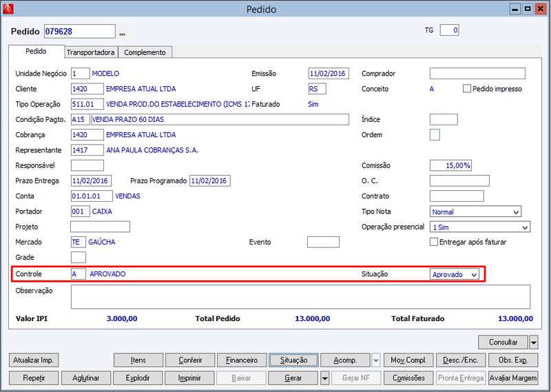Click the Total Pedido value 13.000,00
Screen dimensions: 551x392
pyautogui.click(x=313, y=318)
